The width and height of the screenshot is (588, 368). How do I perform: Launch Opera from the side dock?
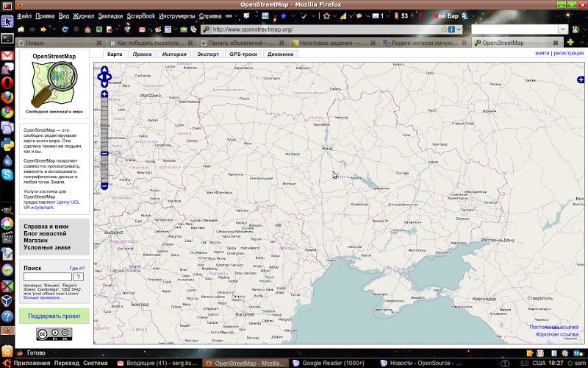coord(7,82)
